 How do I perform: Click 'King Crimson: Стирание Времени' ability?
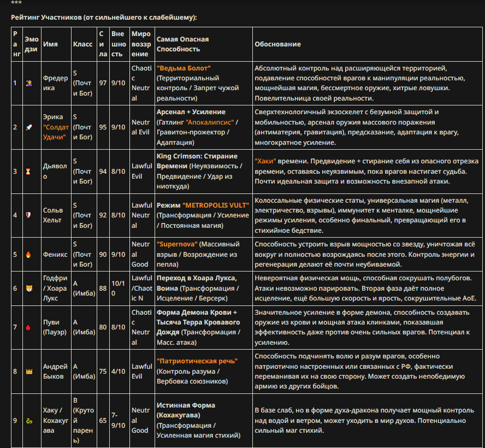(x=197, y=161)
